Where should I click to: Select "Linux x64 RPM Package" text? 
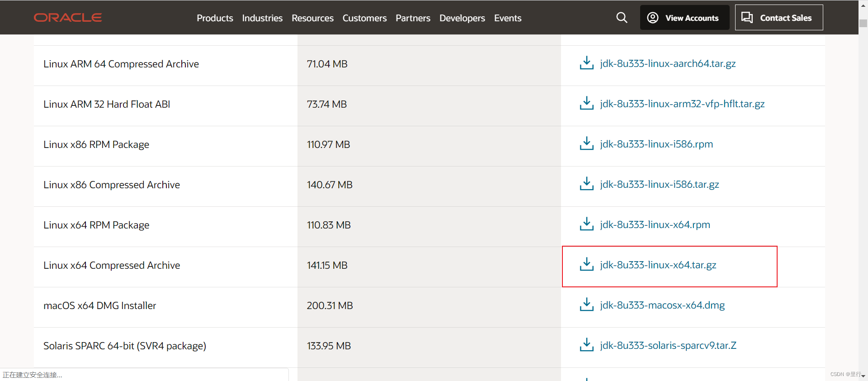[96, 225]
